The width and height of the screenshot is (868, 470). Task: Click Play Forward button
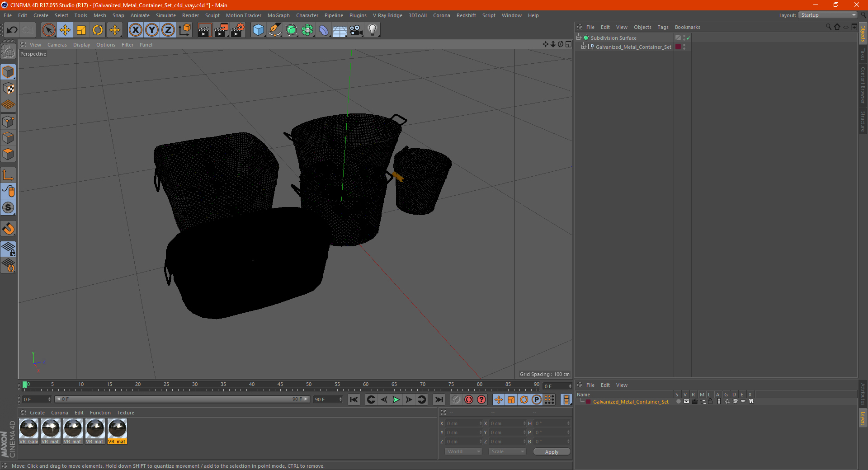click(x=396, y=399)
